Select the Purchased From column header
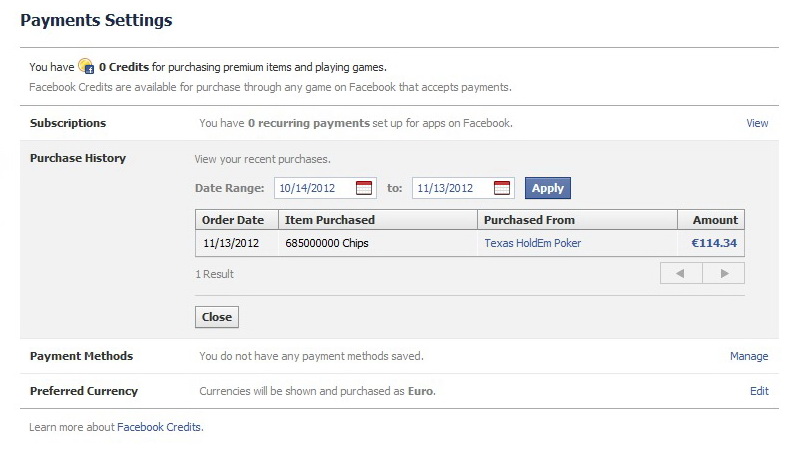The image size is (792, 449). 577,220
